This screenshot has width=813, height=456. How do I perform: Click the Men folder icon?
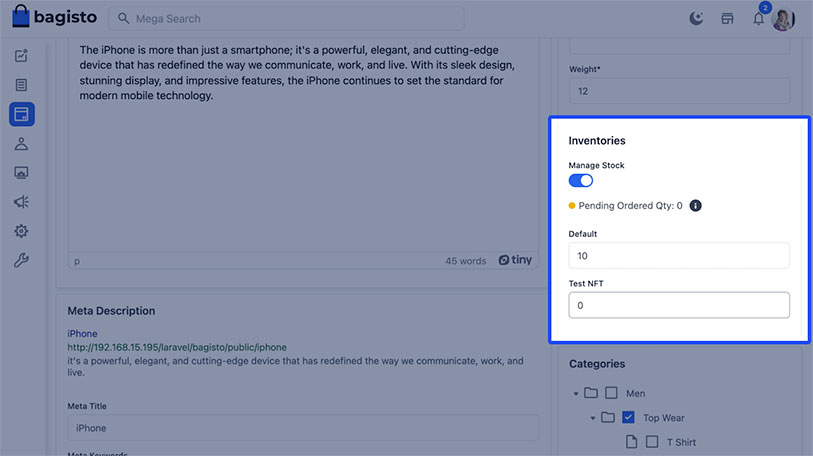[591, 393]
